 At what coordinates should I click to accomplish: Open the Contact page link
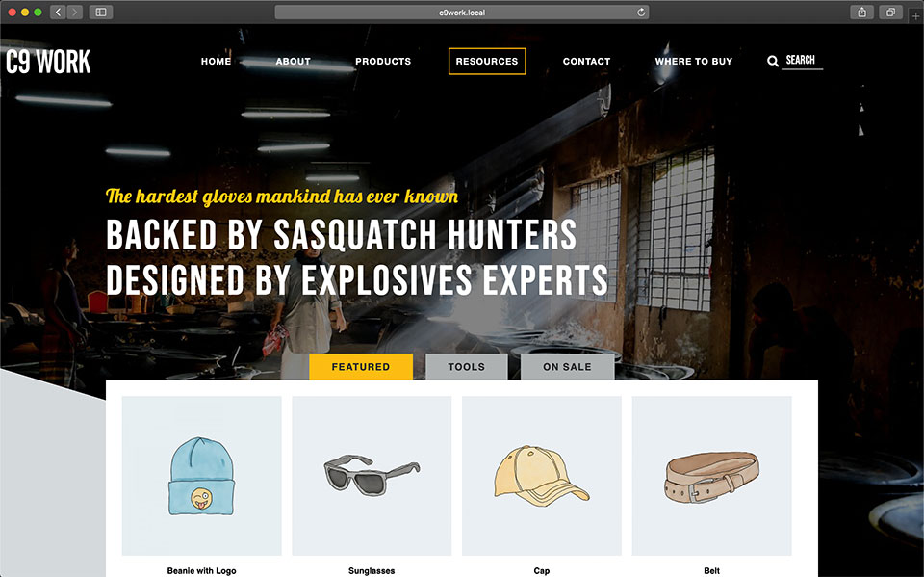coord(586,62)
